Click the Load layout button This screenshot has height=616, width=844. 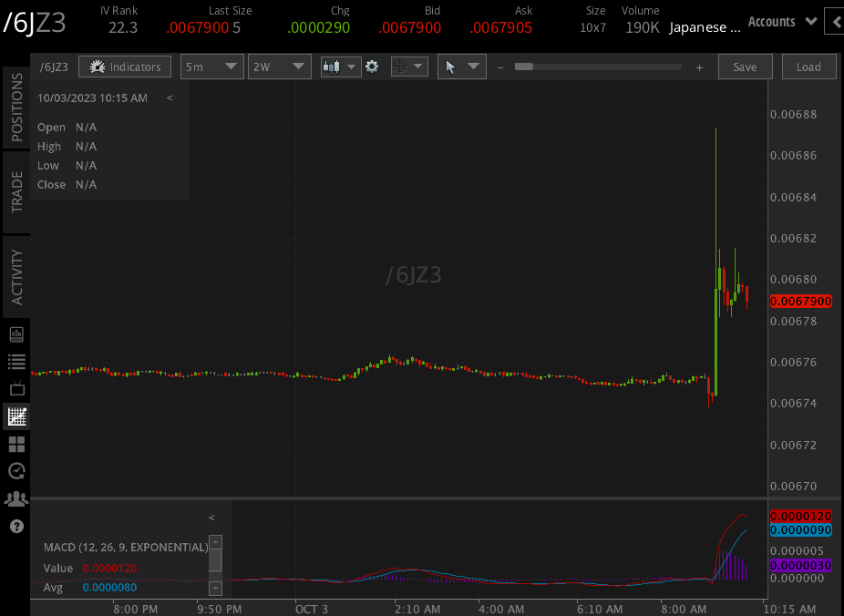click(x=808, y=66)
